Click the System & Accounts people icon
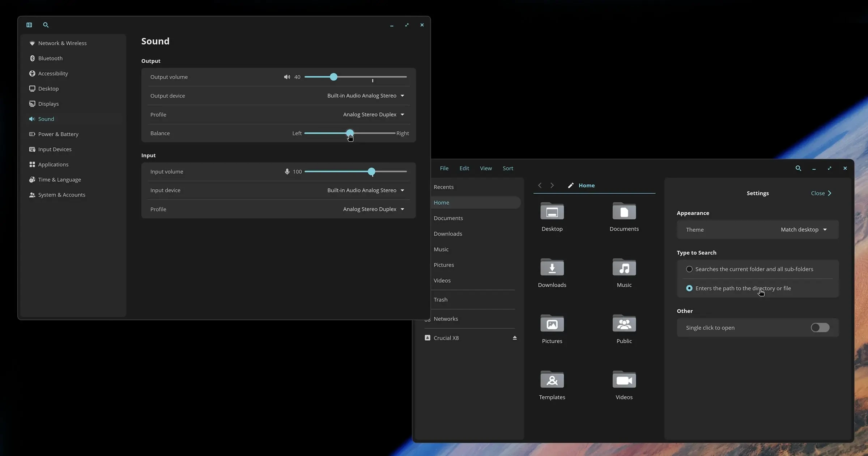 (32, 195)
